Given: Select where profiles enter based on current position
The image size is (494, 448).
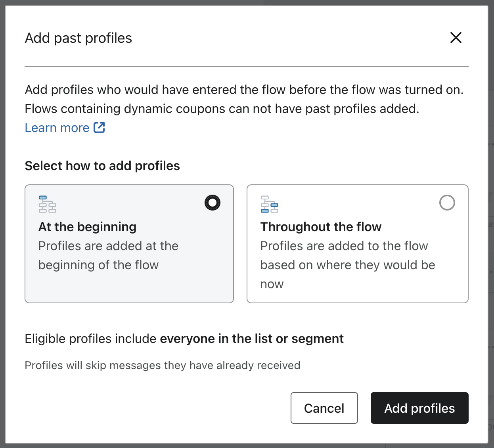Looking at the screenshot, I should tap(357, 243).
